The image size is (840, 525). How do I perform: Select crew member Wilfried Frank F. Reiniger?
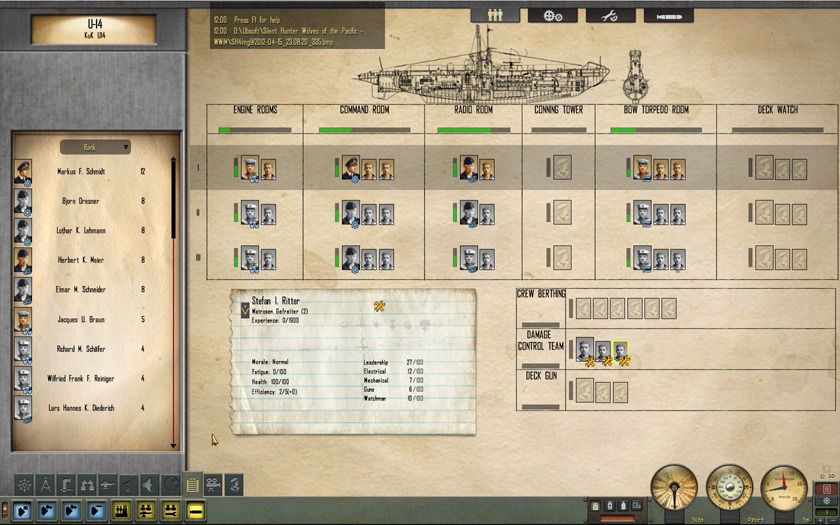point(80,379)
